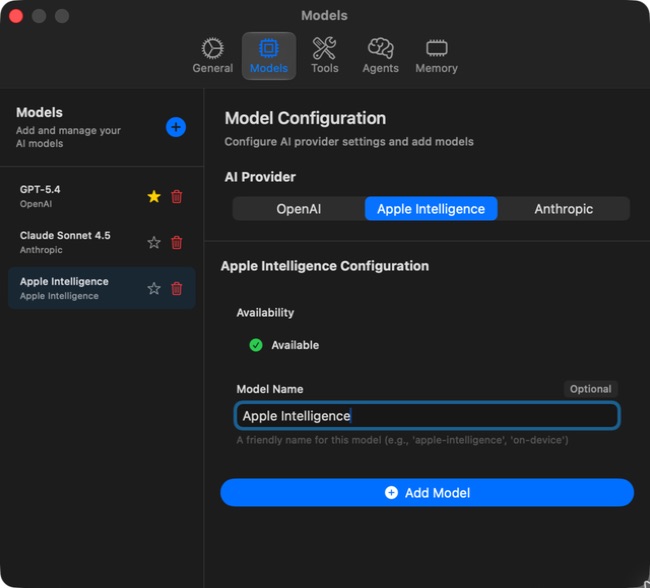The width and height of the screenshot is (650, 588).
Task: Open the Agents settings tab
Action: [x=380, y=56]
